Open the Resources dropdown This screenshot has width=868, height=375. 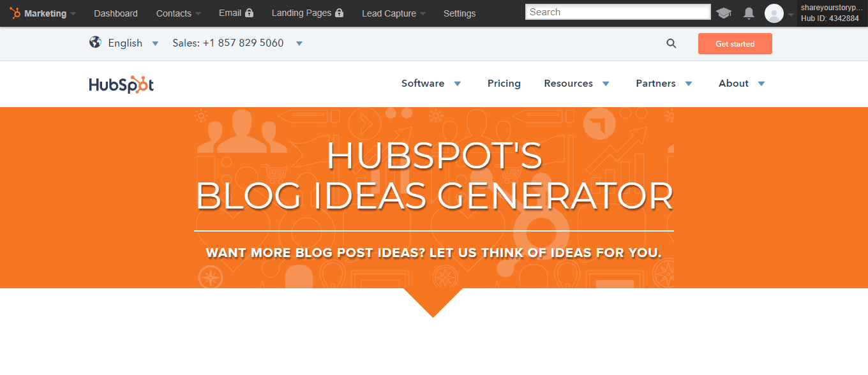(x=576, y=84)
